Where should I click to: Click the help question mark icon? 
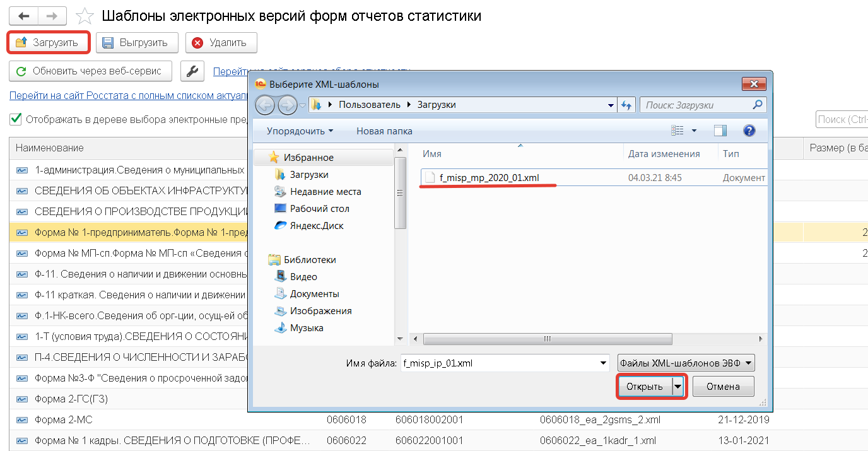coord(749,131)
